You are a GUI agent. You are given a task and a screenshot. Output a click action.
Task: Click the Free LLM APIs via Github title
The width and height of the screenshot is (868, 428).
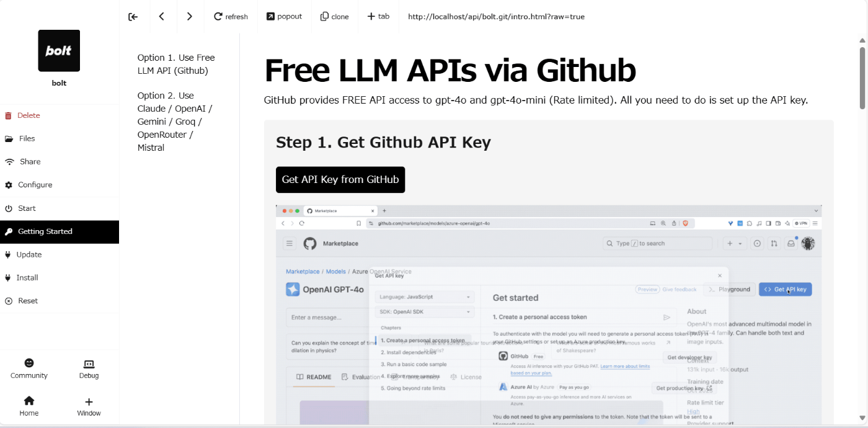(x=450, y=71)
